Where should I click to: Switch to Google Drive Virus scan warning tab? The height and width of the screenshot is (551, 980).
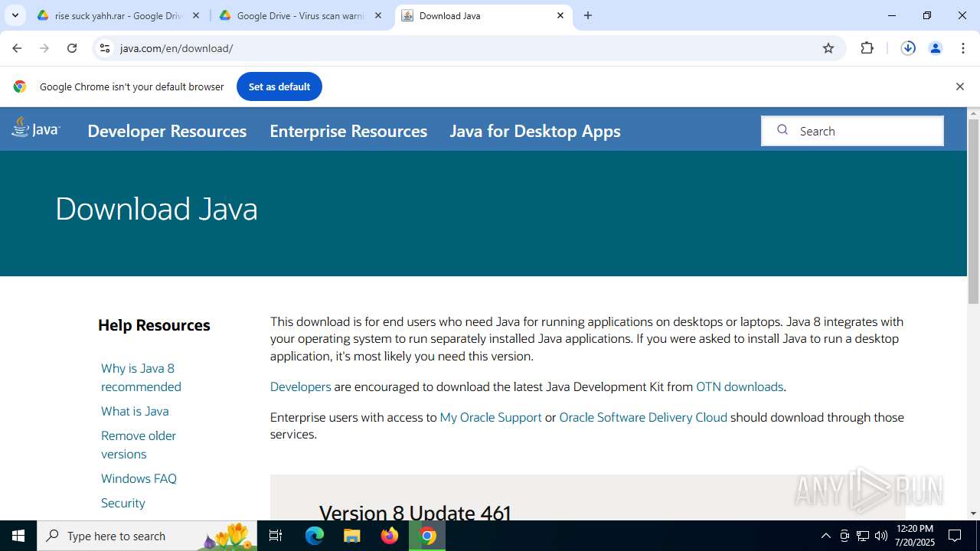301,15
